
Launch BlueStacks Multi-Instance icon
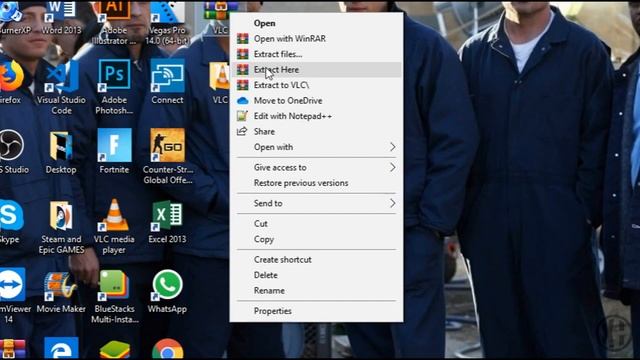pyautogui.click(x=115, y=297)
